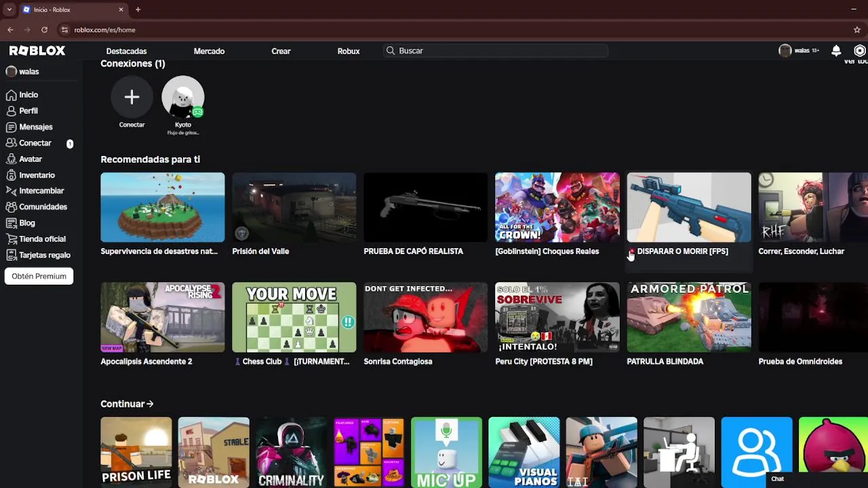Click the Intercambiar sidebar icon
The height and width of the screenshot is (488, 868).
[x=11, y=190]
